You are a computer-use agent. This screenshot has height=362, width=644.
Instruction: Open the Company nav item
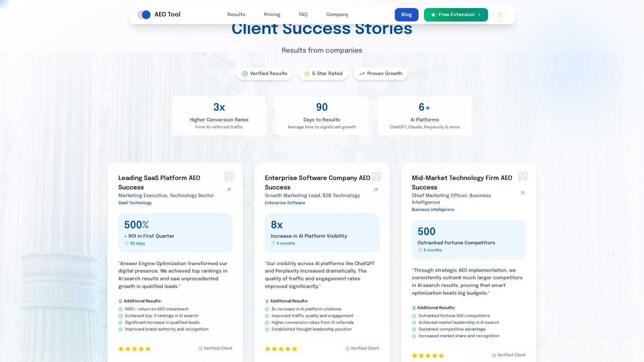(x=337, y=15)
